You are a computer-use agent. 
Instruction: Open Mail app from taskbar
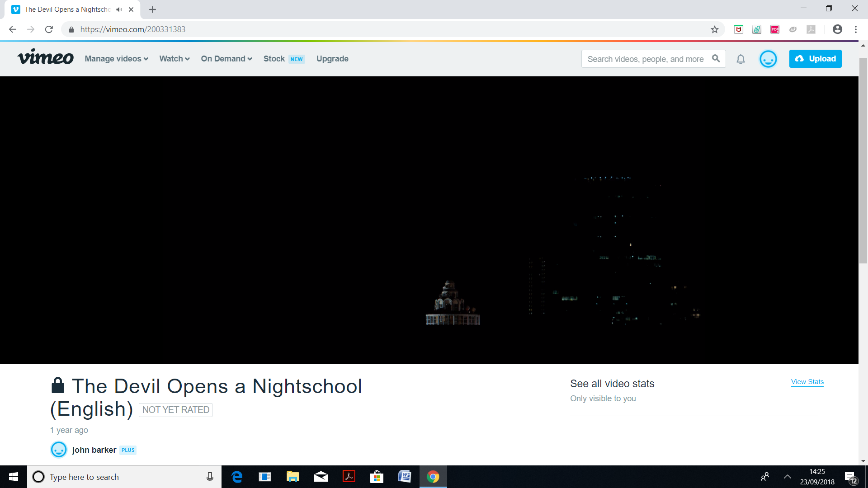coord(321,477)
